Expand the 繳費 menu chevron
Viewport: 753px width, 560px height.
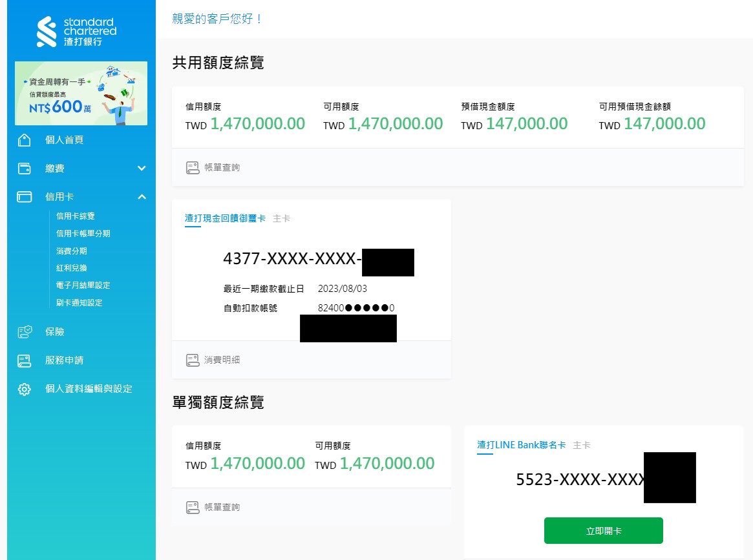142,169
